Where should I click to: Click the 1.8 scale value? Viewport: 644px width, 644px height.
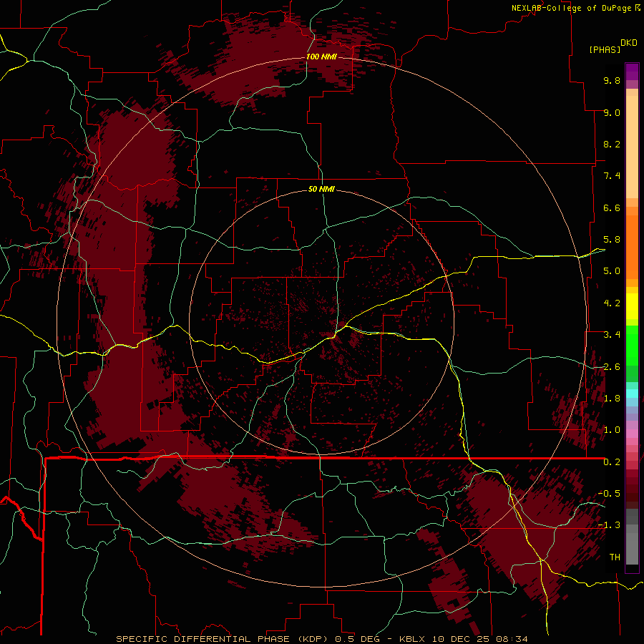612,399
